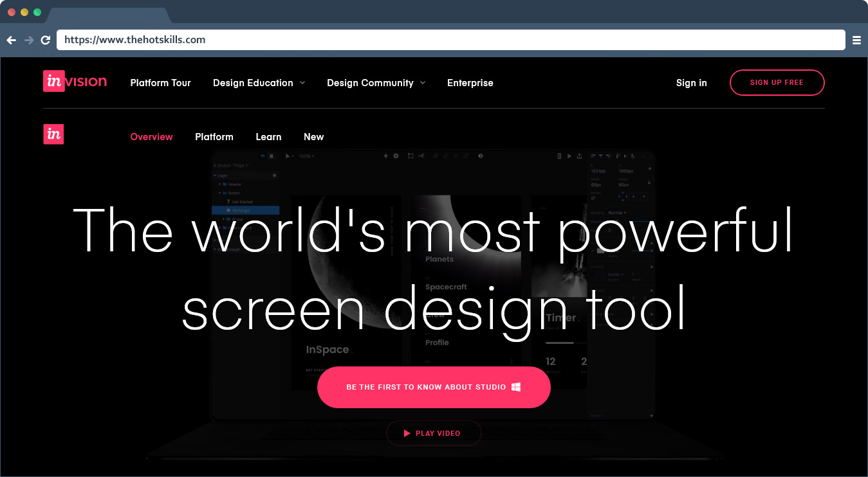Go to Enterprise page
868x477 pixels.
coord(470,83)
